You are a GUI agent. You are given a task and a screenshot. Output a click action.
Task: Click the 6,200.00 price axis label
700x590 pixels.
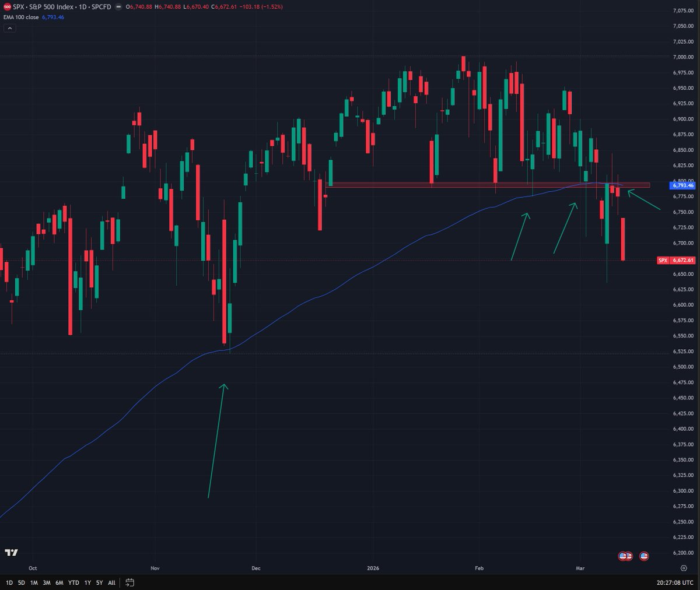tap(682, 553)
